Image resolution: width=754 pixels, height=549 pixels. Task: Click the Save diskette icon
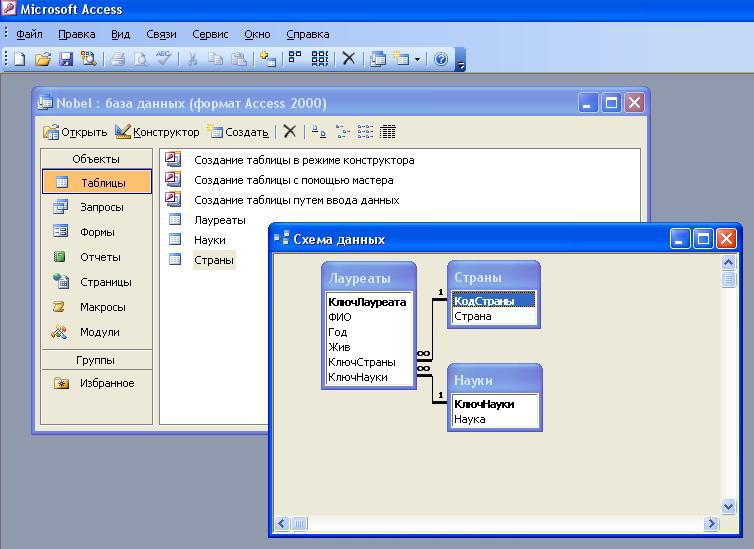(x=65, y=59)
